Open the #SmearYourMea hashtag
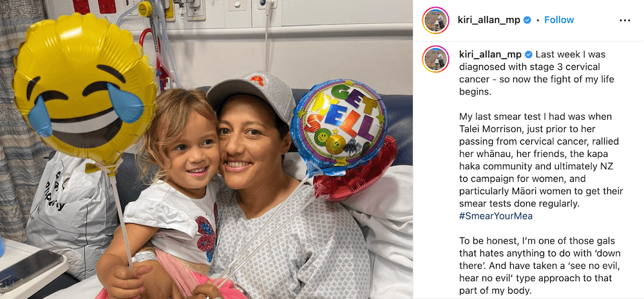Screen dimensions: 644x299 click(x=496, y=216)
